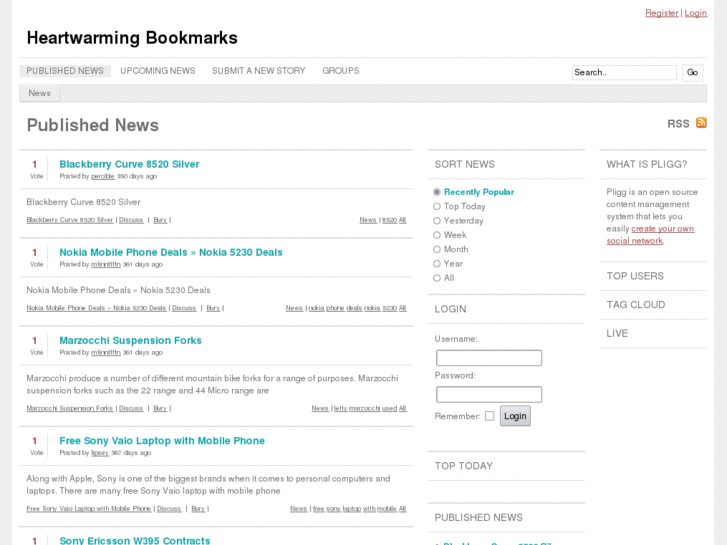The image size is (727, 545).
Task: Click the marzocchi tag link
Action: (364, 408)
